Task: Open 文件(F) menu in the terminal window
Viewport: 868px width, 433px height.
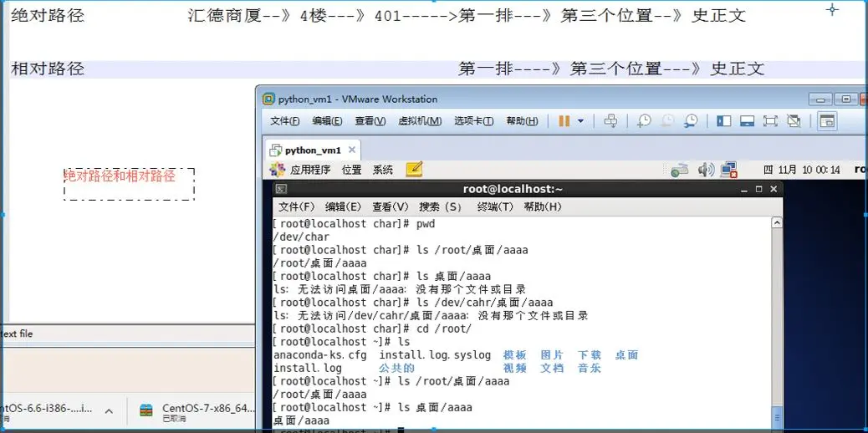Action: point(296,206)
